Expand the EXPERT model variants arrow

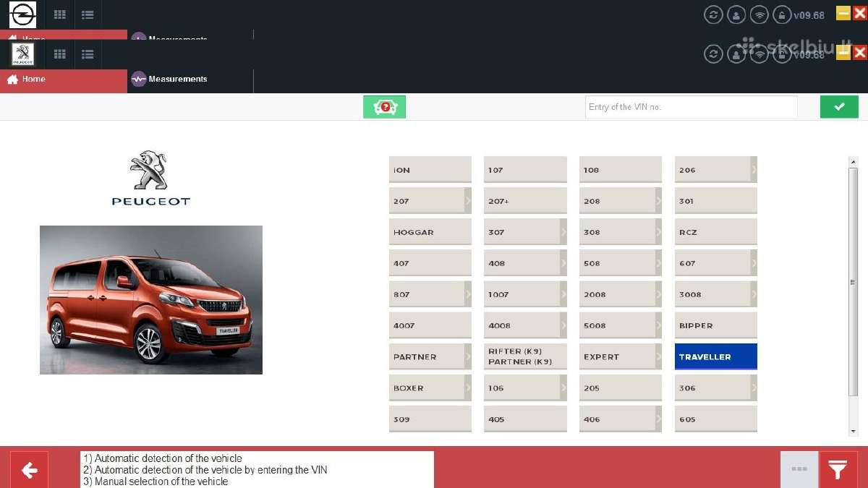pos(658,356)
